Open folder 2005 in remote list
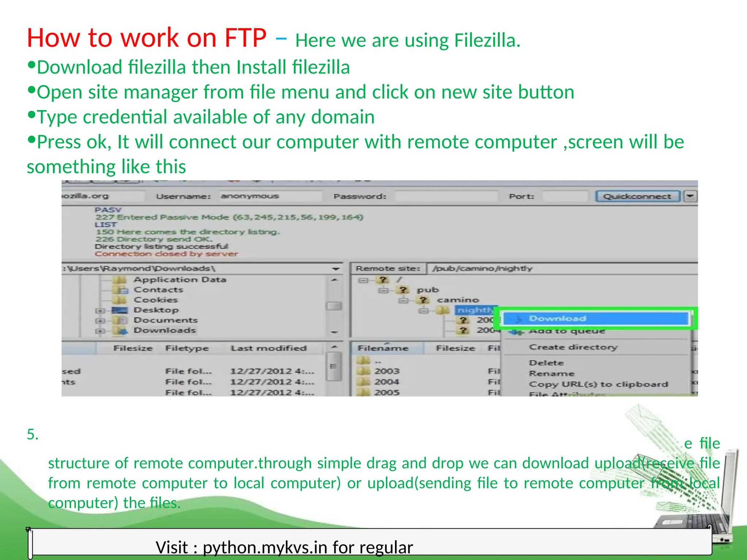 pyautogui.click(x=387, y=392)
